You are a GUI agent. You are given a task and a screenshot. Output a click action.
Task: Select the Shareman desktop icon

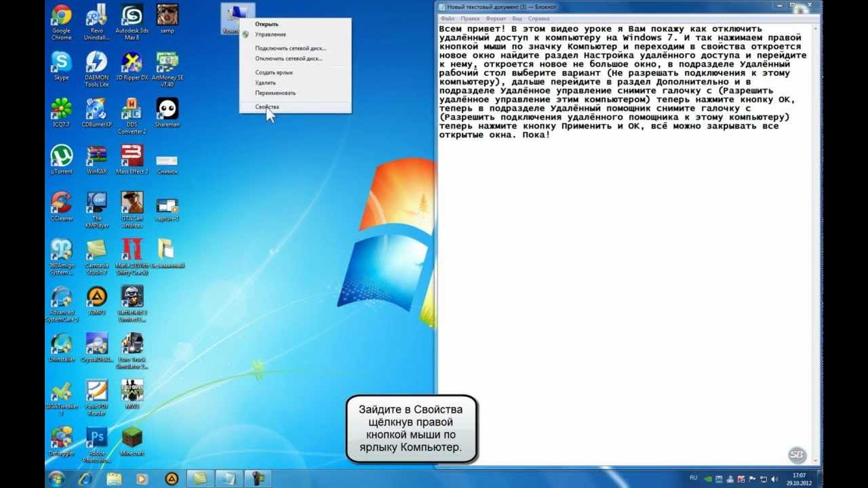click(x=167, y=113)
